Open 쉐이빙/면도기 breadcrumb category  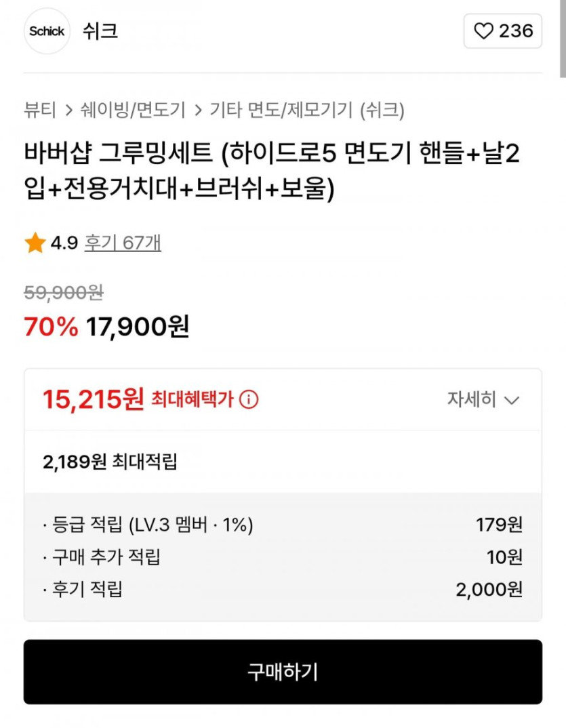click(132, 110)
